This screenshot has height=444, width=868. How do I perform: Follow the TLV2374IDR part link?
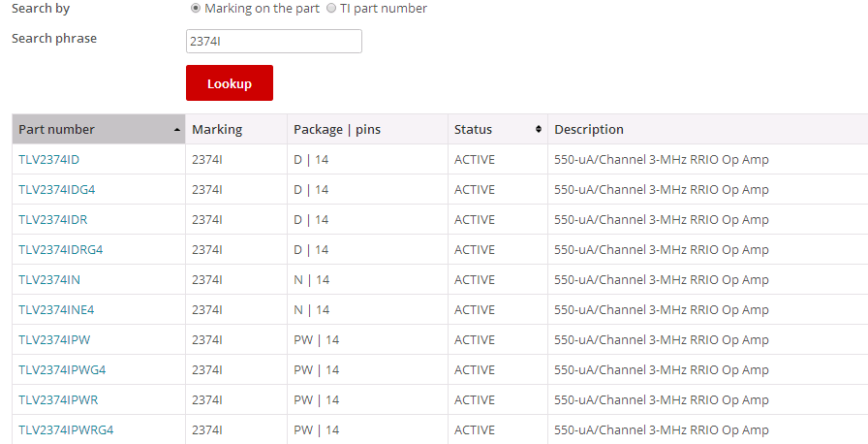[x=52, y=220]
